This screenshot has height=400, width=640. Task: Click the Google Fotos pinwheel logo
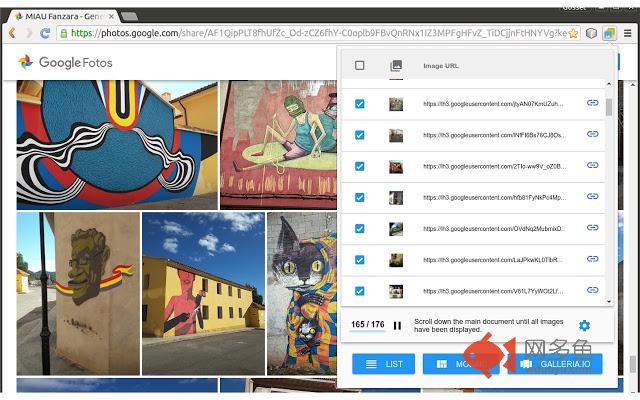click(25, 62)
